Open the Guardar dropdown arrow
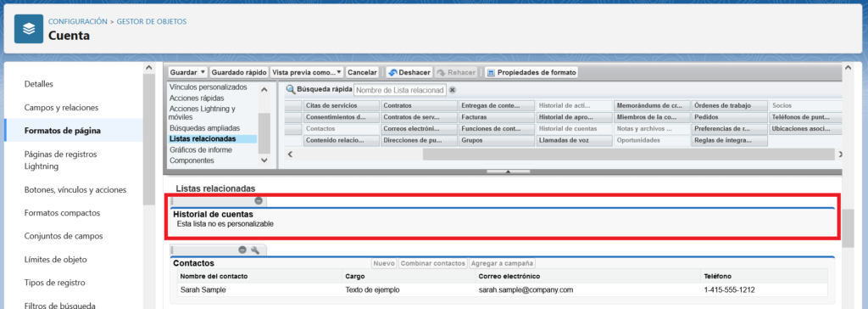The image size is (868, 309). (x=203, y=73)
